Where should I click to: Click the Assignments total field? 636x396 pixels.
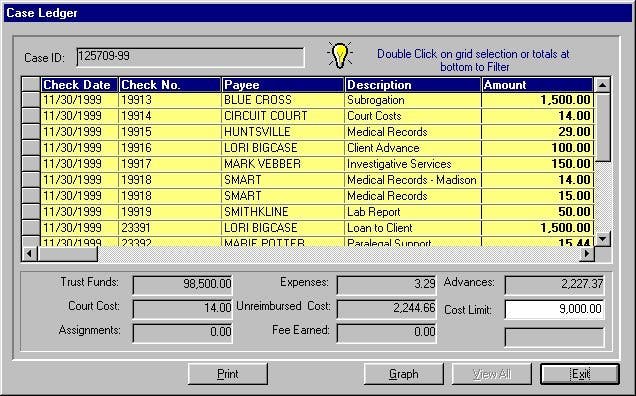[183, 333]
